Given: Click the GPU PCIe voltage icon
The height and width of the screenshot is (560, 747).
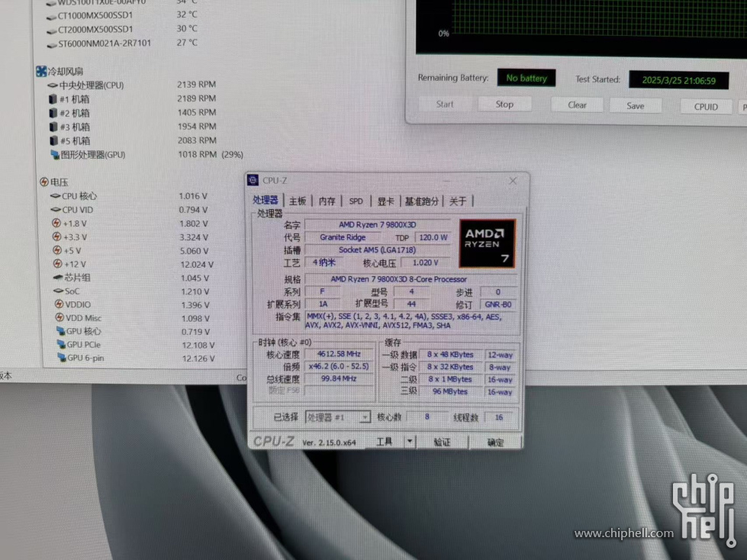Looking at the screenshot, I should pyautogui.click(x=61, y=344).
